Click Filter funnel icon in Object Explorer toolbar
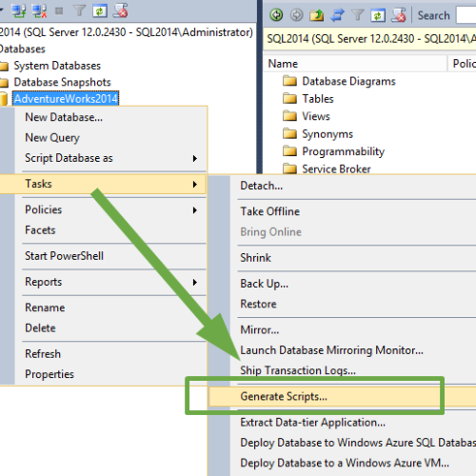Viewport: 476px width, 476px height. (x=79, y=11)
